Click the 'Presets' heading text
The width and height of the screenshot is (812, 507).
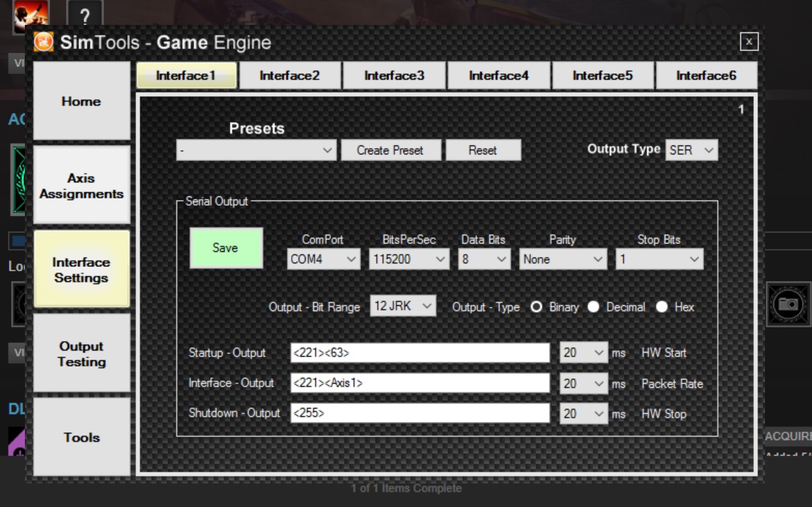click(x=257, y=129)
